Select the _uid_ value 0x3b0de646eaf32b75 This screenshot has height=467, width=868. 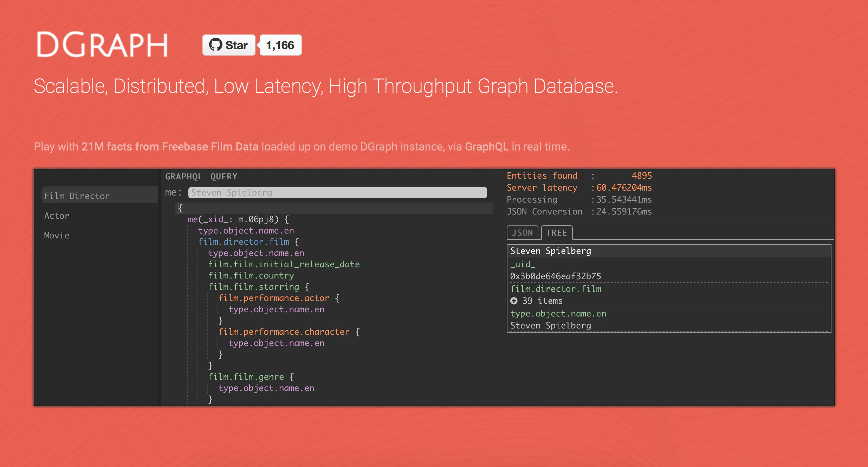point(556,276)
